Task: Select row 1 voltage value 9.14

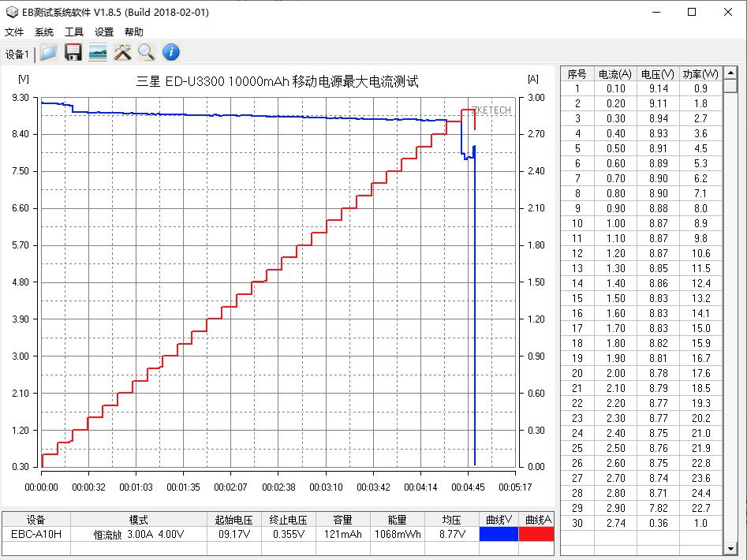Action: click(658, 88)
